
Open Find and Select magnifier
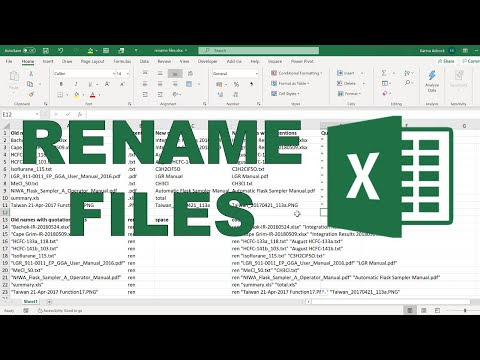(x=408, y=83)
